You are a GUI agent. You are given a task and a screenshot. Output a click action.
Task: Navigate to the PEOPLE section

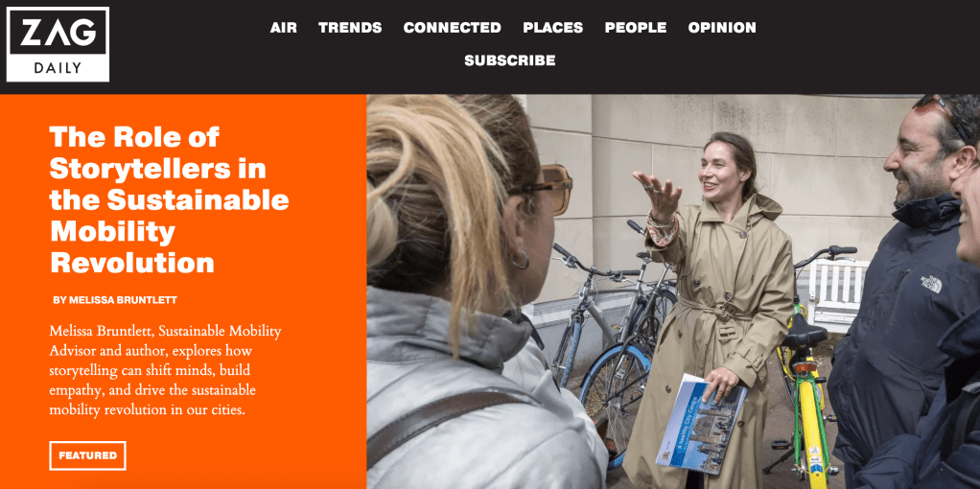(635, 28)
